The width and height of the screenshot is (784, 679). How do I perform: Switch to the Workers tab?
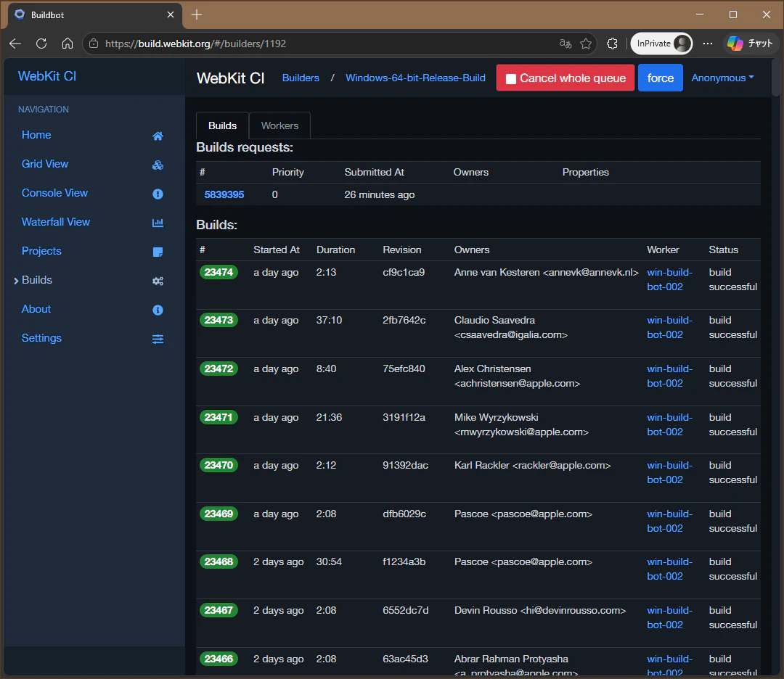tap(279, 126)
